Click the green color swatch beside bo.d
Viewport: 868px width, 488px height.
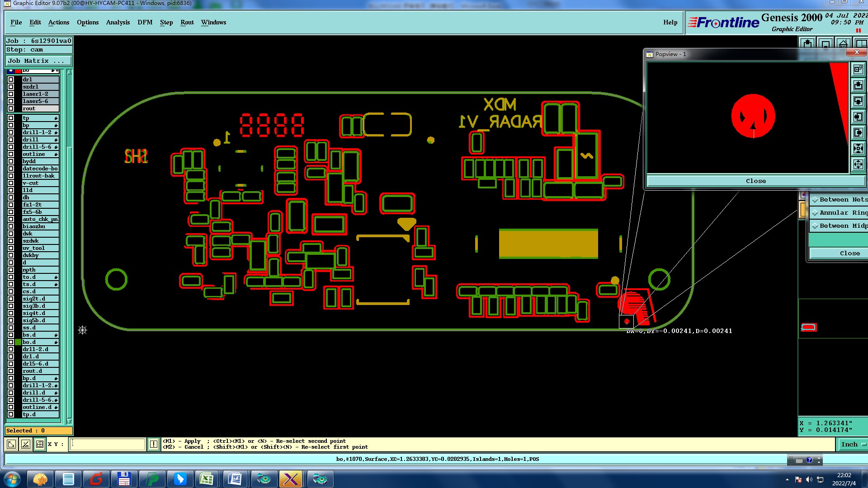[x=18, y=342]
